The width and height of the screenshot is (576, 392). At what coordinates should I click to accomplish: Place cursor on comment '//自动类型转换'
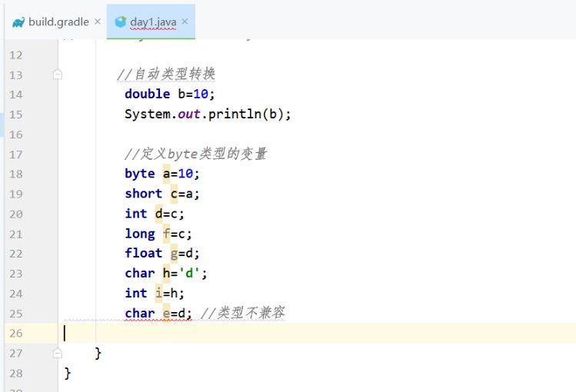165,74
